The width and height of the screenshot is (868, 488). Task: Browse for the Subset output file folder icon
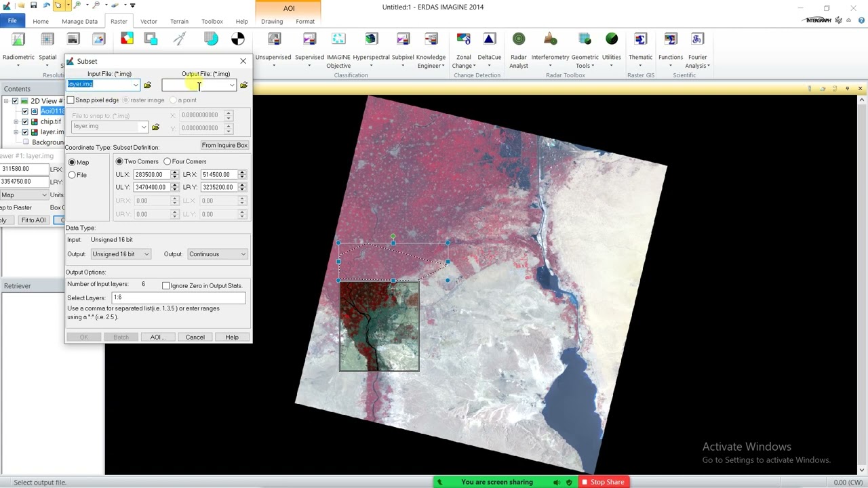(x=243, y=85)
